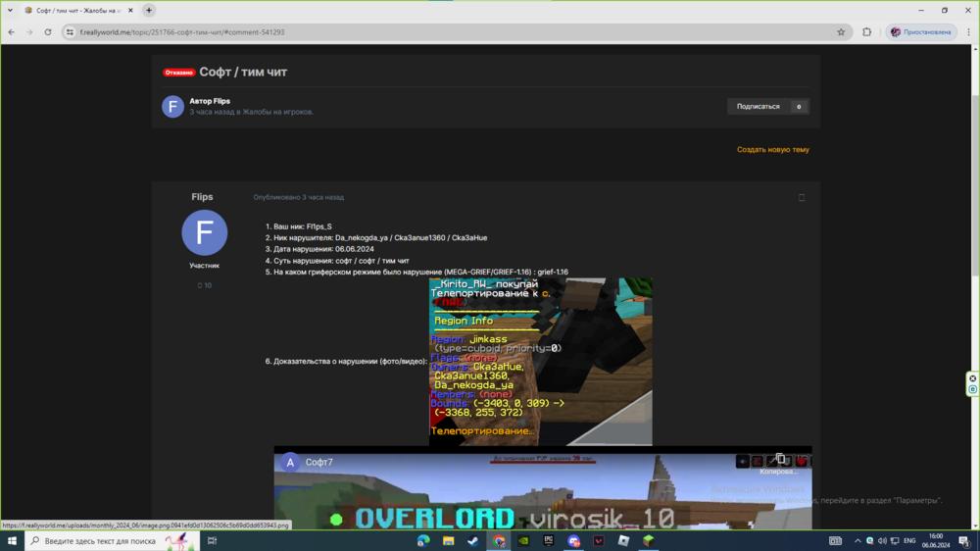This screenshot has height=551, width=980.
Task: Bookmark this page with the star icon
Action: pos(841,32)
